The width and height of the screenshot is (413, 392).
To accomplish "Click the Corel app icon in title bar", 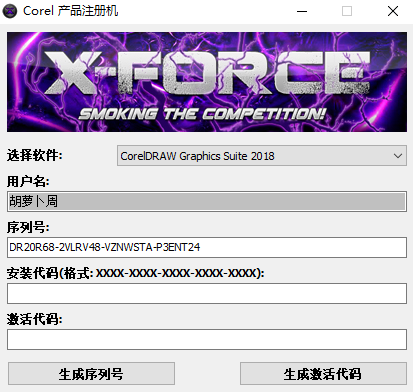I will [x=10, y=11].
